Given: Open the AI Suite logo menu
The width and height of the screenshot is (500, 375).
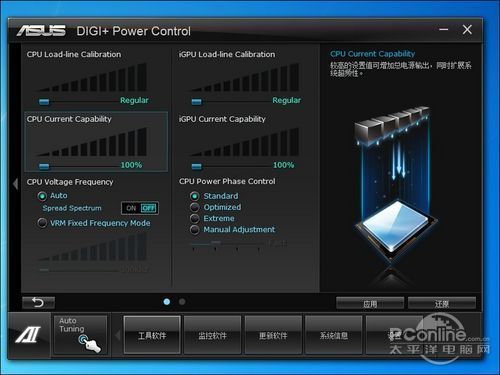Looking at the screenshot, I should click(x=29, y=335).
